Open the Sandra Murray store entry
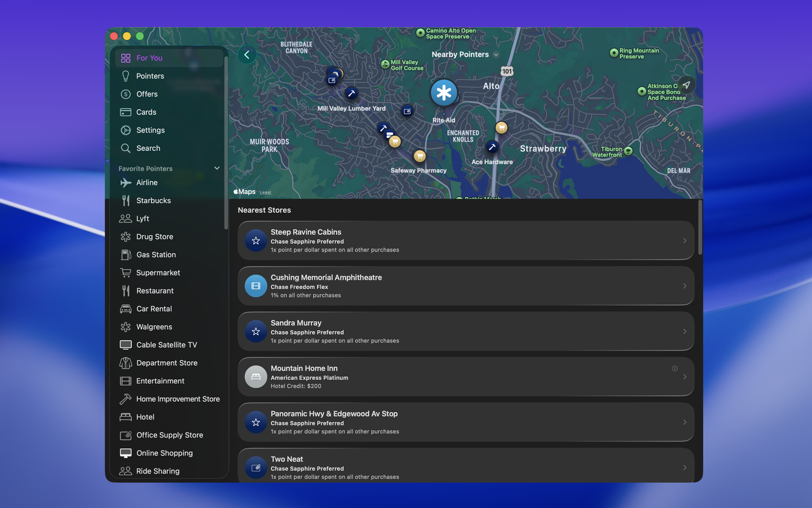812x508 pixels. [465, 331]
